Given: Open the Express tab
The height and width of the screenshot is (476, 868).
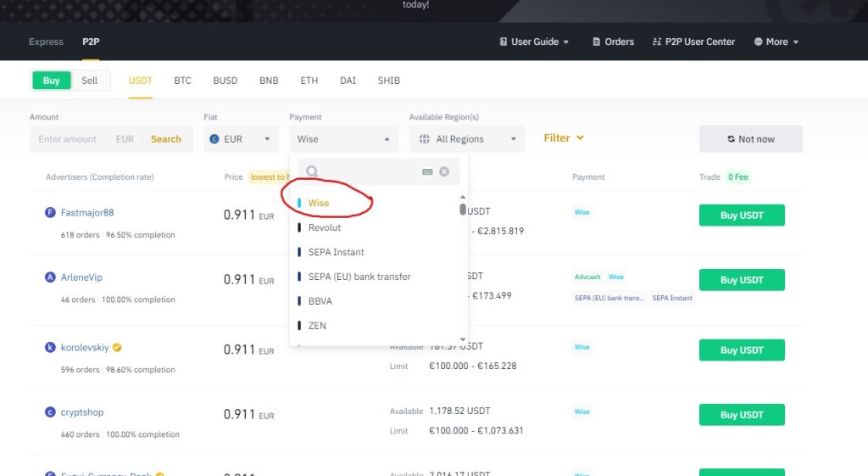Looking at the screenshot, I should pyautogui.click(x=46, y=42).
